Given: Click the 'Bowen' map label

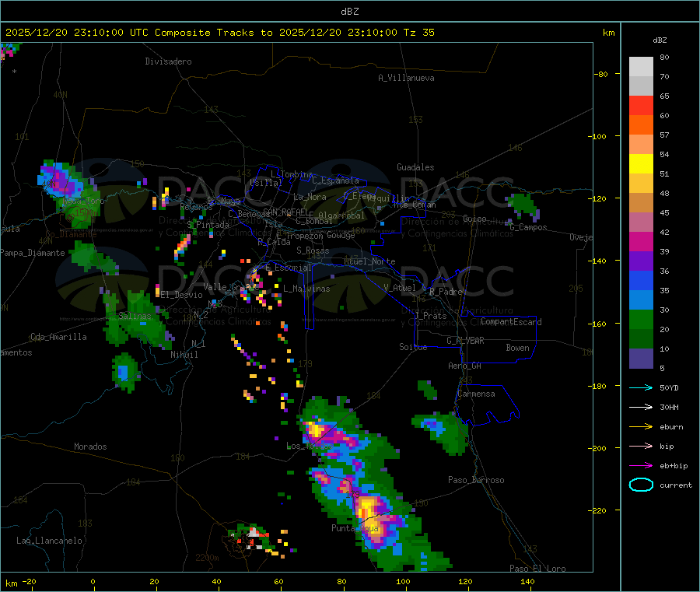Looking at the screenshot, I should tap(518, 348).
